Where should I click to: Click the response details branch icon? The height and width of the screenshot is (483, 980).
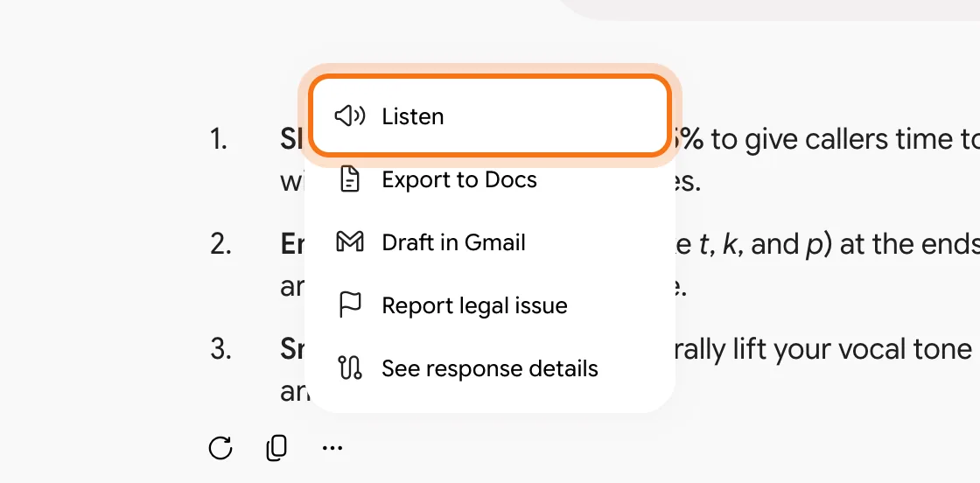(350, 368)
